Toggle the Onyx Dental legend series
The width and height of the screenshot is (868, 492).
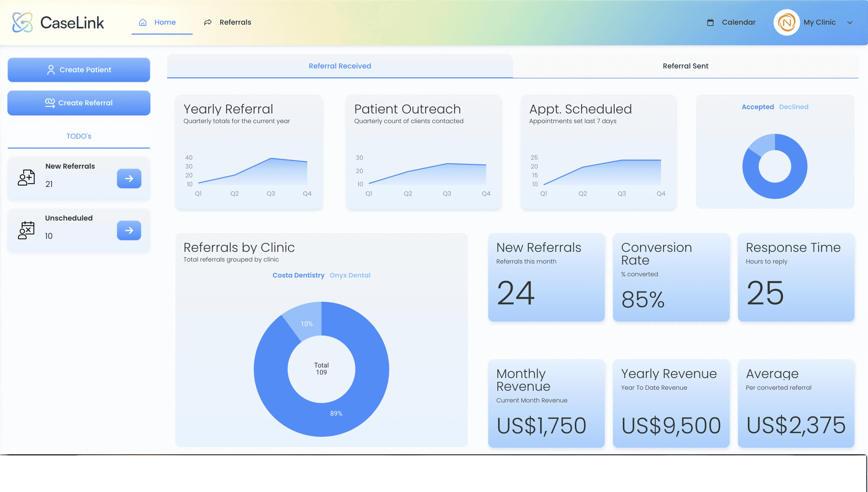click(x=350, y=276)
